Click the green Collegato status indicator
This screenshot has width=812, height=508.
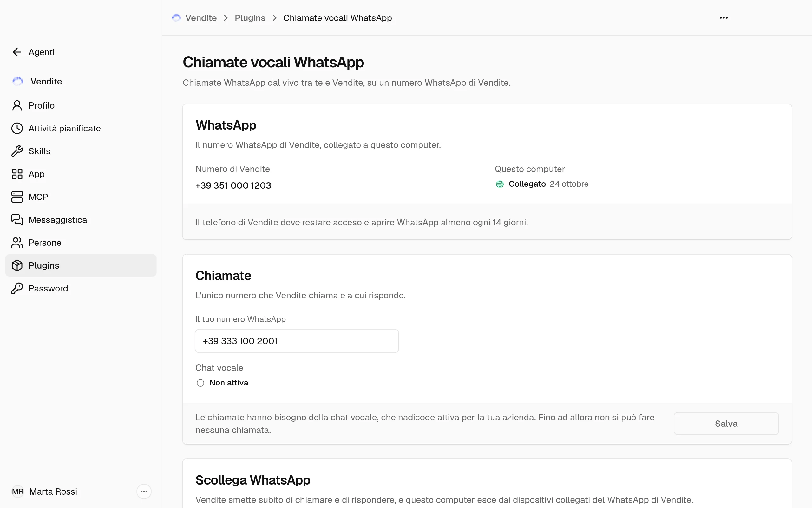pyautogui.click(x=500, y=184)
